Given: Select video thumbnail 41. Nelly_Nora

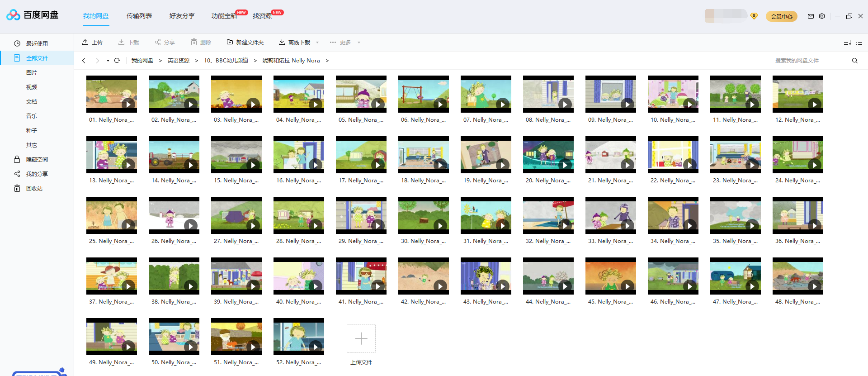Looking at the screenshot, I should 361,276.
